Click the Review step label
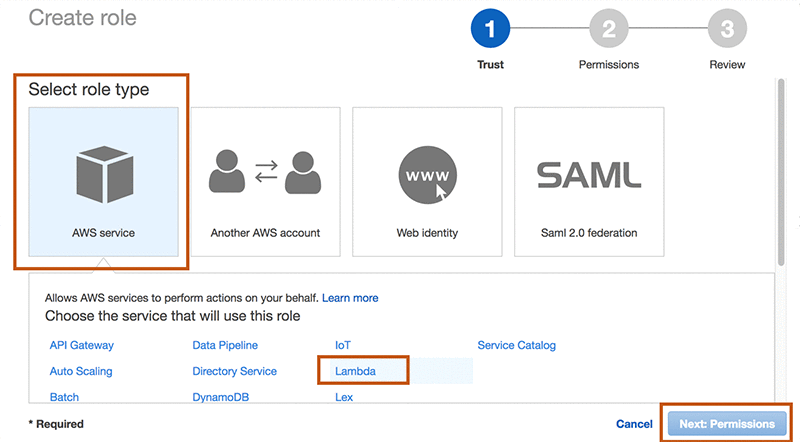 point(727,64)
